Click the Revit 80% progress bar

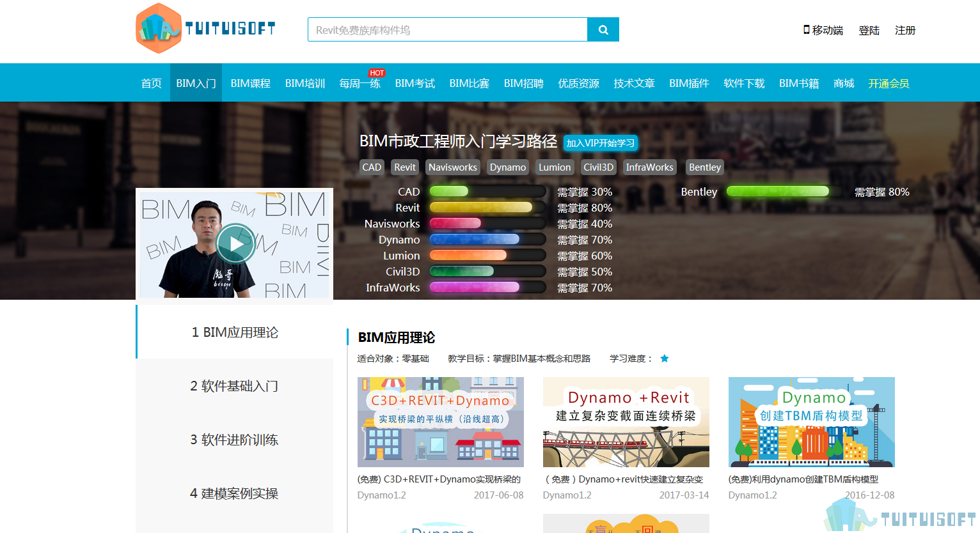[x=488, y=207]
